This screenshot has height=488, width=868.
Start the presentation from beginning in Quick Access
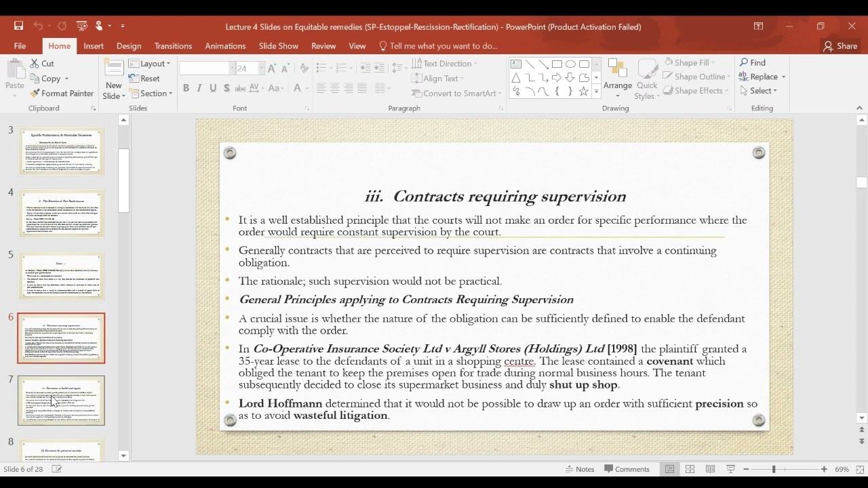click(x=82, y=26)
